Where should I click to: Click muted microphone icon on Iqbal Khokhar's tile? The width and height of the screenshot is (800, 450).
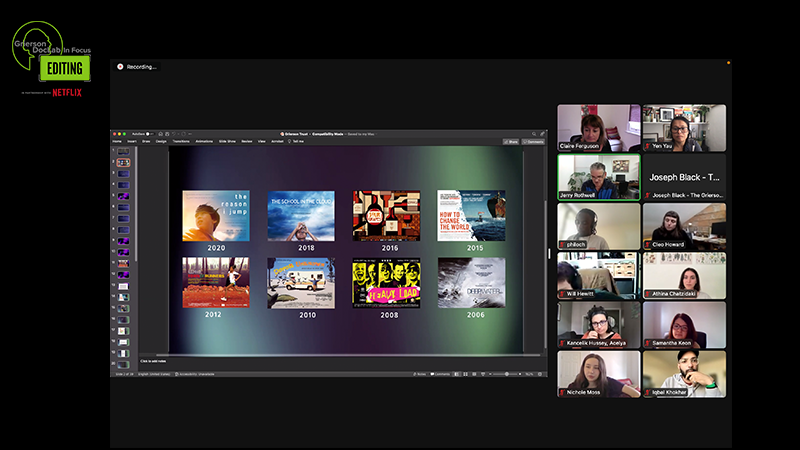(647, 392)
